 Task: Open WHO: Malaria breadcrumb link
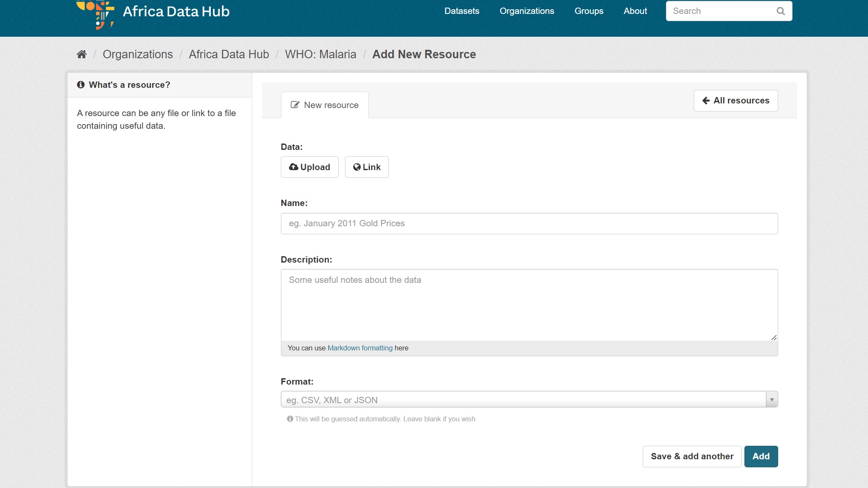click(x=320, y=54)
